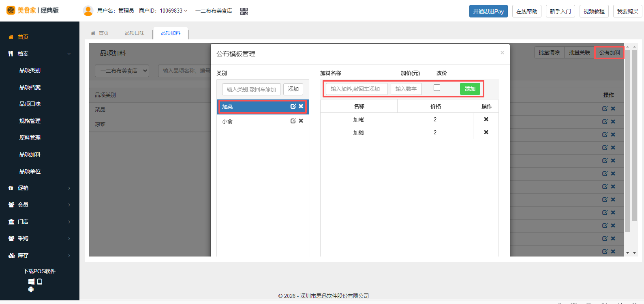
Task: Tick the 改价 checkbox
Action: (x=437, y=88)
